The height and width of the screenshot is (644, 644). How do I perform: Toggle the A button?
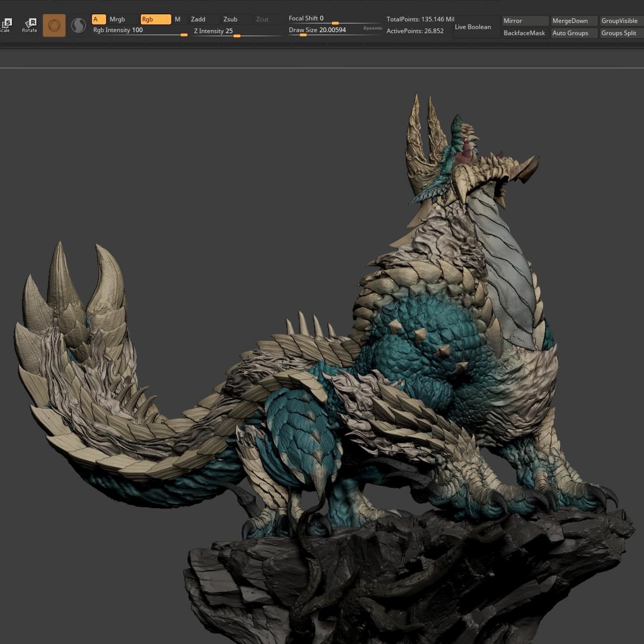coord(98,19)
